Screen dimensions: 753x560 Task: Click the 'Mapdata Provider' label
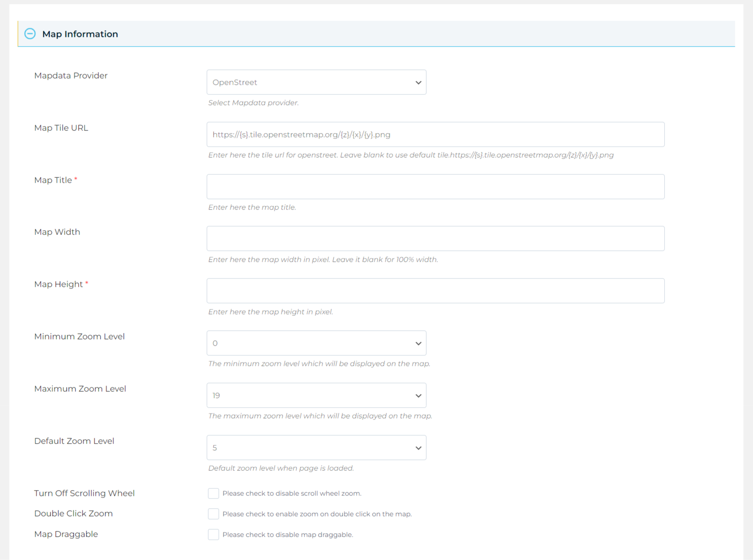point(71,76)
